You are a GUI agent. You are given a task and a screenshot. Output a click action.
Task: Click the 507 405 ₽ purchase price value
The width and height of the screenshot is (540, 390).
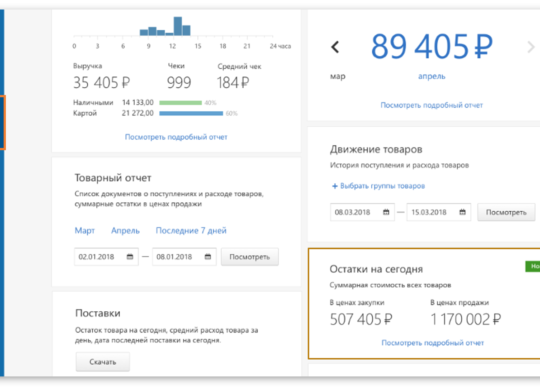361,319
